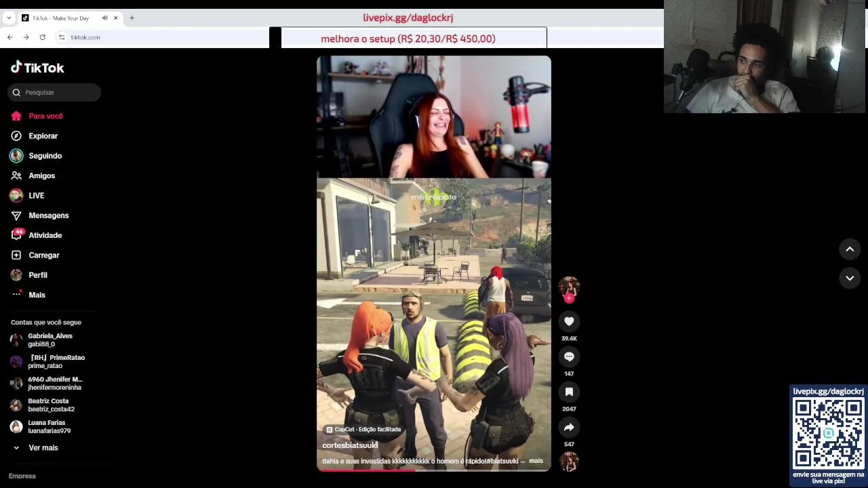
Task: Open PrimeRatao account
Action: pos(47,361)
